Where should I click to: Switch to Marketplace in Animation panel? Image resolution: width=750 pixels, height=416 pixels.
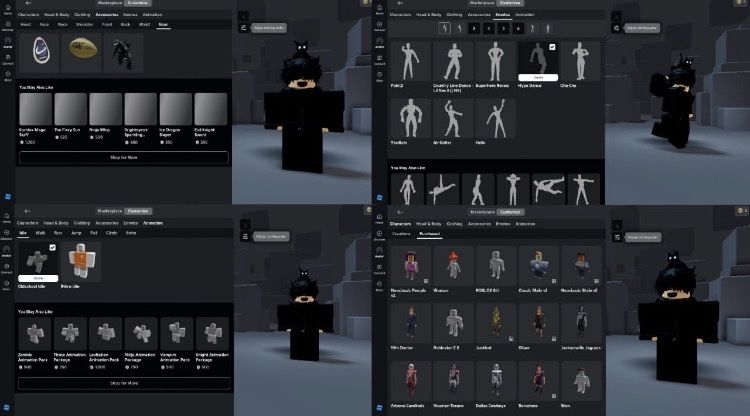coord(110,211)
